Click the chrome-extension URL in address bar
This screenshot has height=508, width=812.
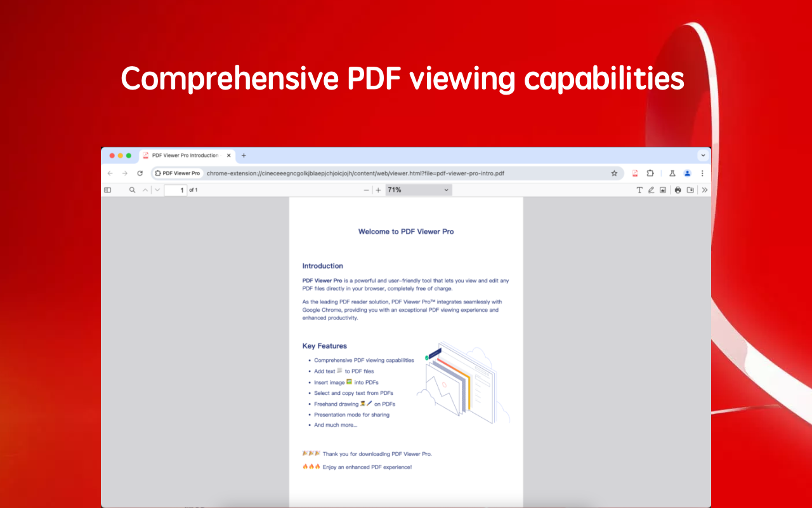click(x=355, y=173)
